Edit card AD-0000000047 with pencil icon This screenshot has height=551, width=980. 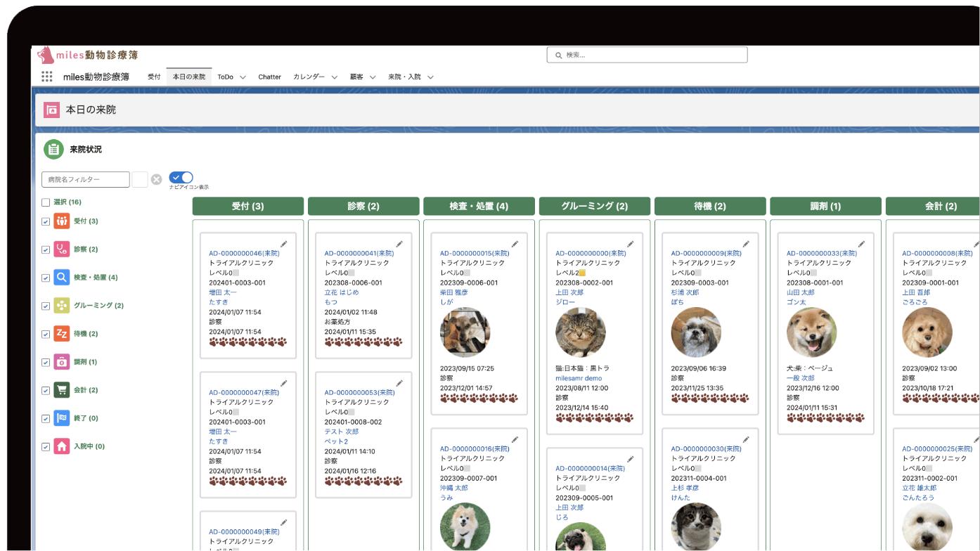[284, 383]
